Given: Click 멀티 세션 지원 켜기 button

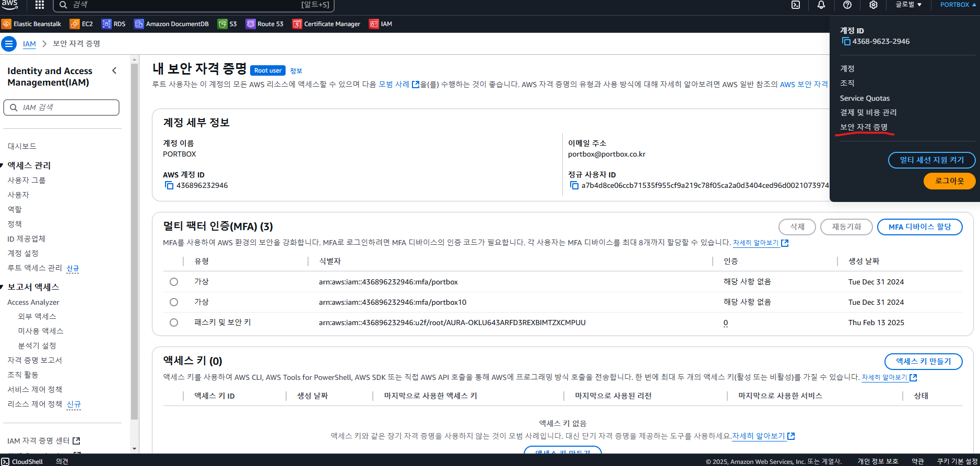Looking at the screenshot, I should (931, 160).
